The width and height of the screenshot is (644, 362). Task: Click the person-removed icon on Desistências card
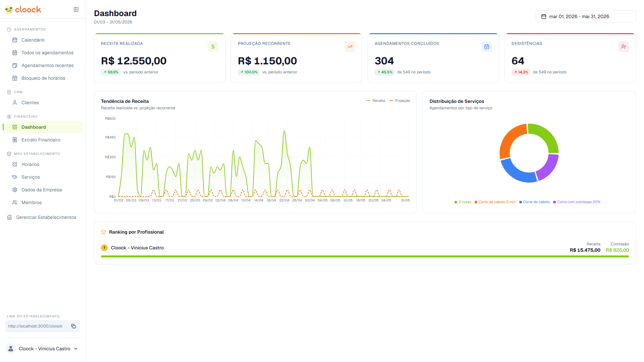[x=624, y=47]
